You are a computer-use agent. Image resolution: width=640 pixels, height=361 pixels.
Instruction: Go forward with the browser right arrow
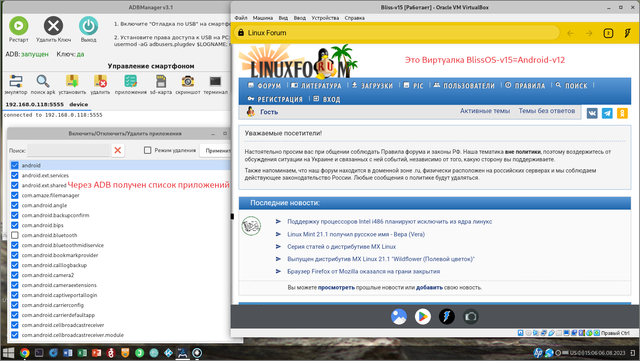(x=589, y=33)
